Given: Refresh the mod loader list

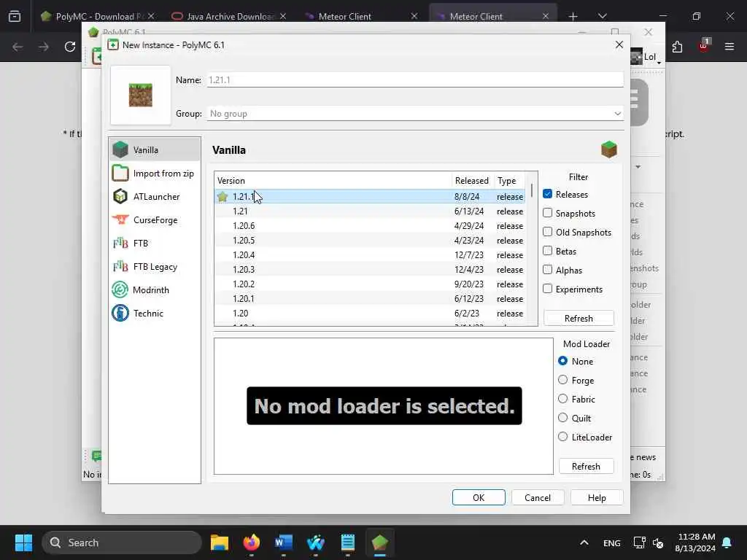Looking at the screenshot, I should (x=586, y=466).
